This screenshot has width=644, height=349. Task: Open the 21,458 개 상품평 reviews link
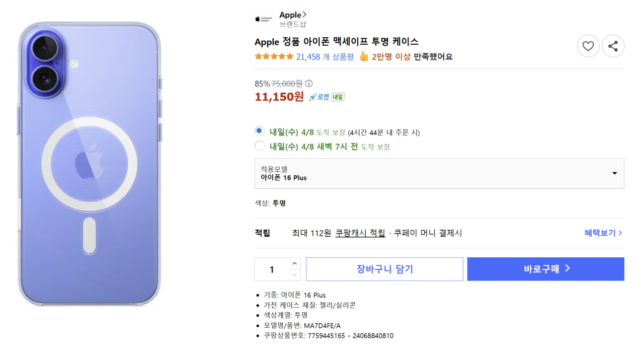[319, 57]
